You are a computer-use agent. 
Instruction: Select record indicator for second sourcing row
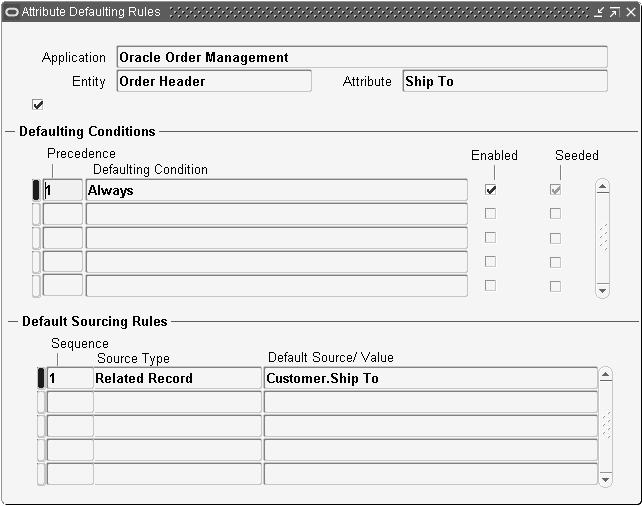click(x=41, y=402)
